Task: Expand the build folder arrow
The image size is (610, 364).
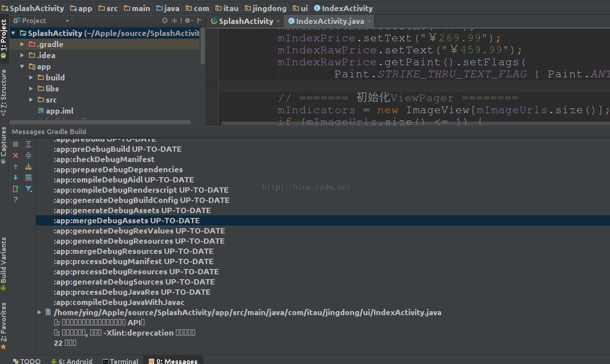Action: click(x=31, y=77)
